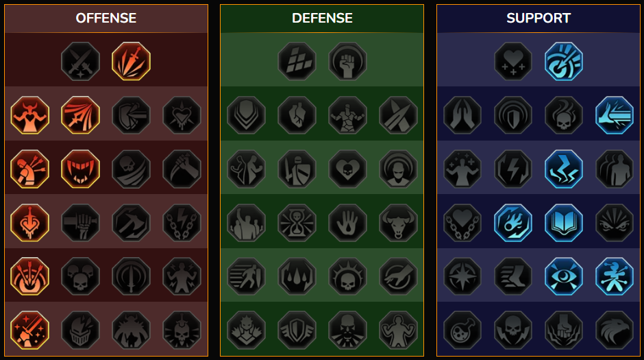Click the heart with pluses mastery
The width and height of the screenshot is (644, 360).
tap(513, 62)
